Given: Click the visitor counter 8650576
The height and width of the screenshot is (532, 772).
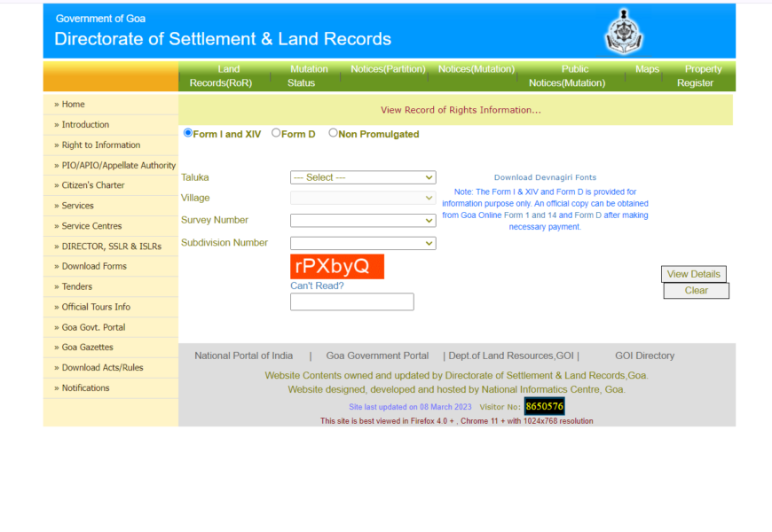Looking at the screenshot, I should (545, 406).
